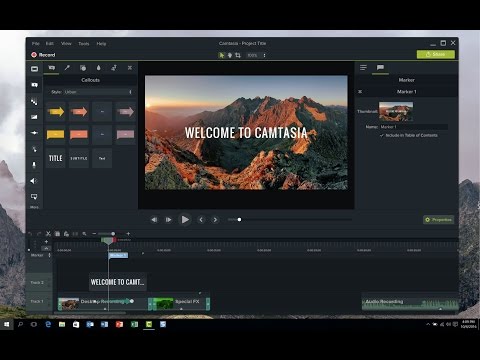Open the File menu
Viewport: 480px width, 360px height.
pos(36,44)
